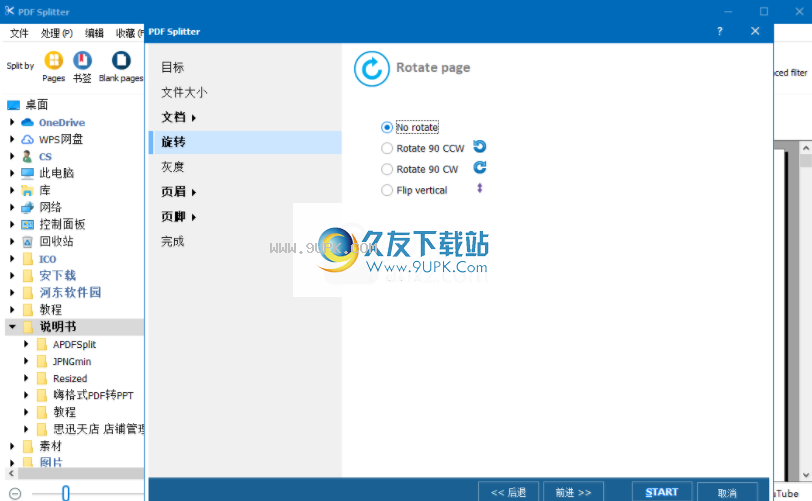This screenshot has height=501, width=812.
Task: Open the 文件 menu
Action: (19, 33)
